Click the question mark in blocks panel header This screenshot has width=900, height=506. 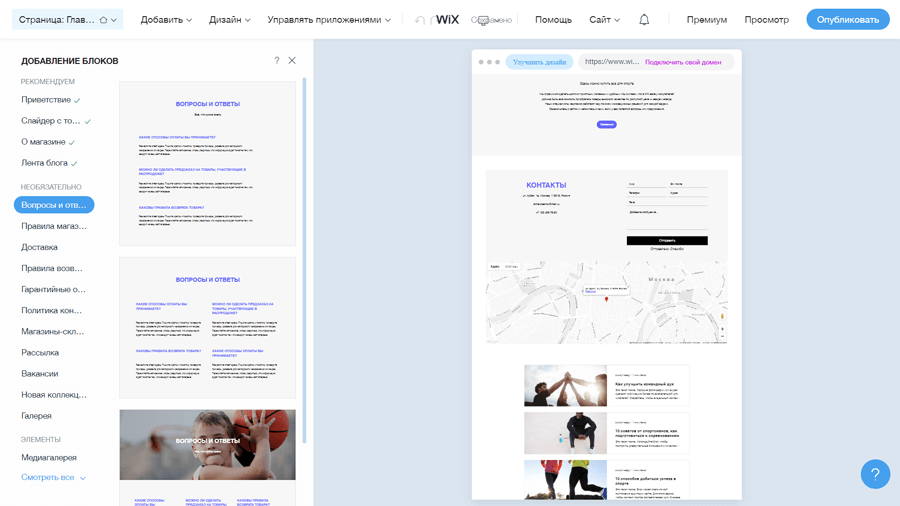click(277, 61)
